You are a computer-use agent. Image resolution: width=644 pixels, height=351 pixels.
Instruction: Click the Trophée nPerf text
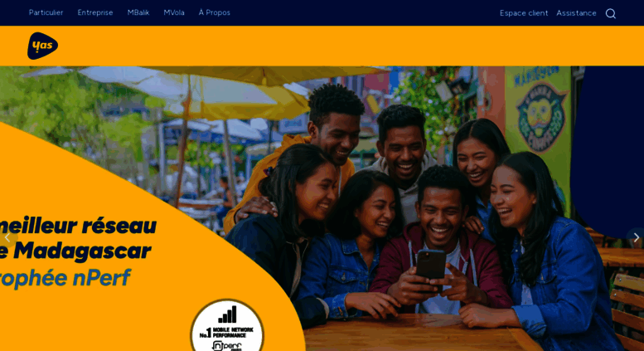65,278
